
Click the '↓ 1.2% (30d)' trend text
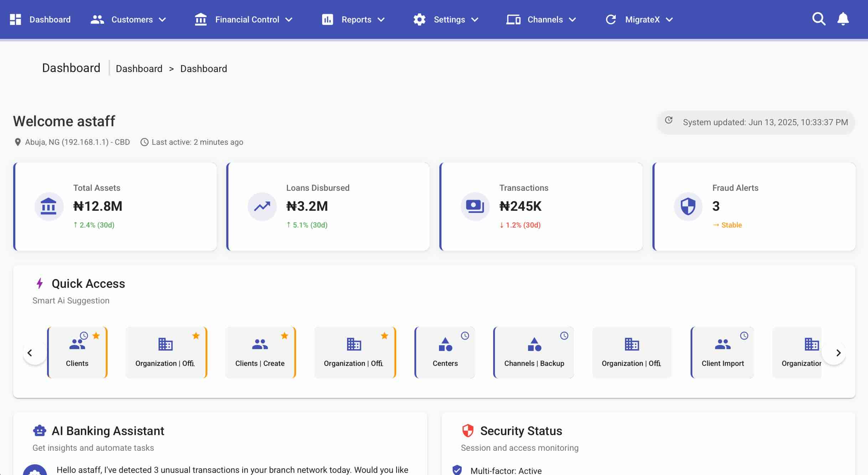pyautogui.click(x=520, y=225)
